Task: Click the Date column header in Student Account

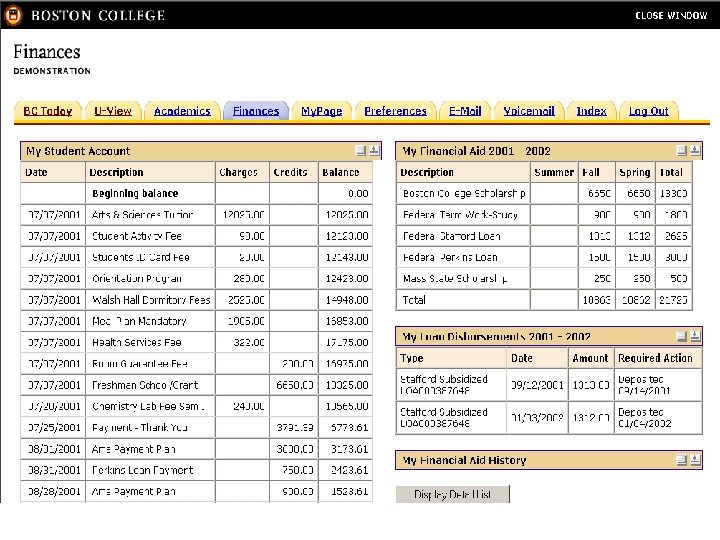Action: tap(53, 172)
